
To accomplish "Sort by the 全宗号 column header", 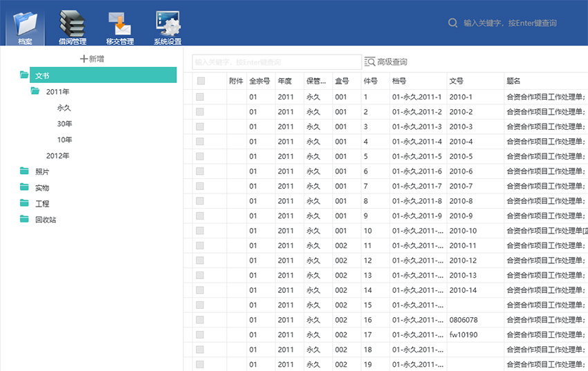I will pyautogui.click(x=259, y=81).
